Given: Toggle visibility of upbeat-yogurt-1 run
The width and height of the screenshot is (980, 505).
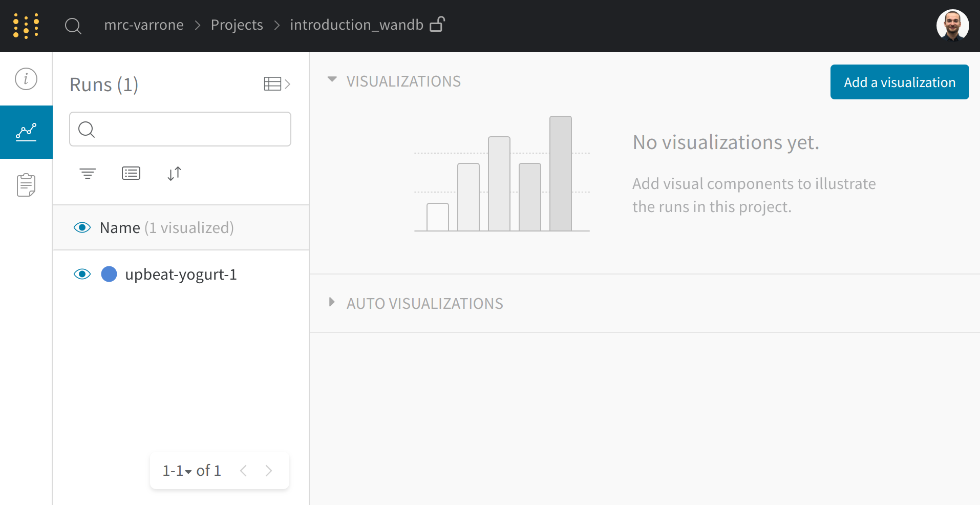Looking at the screenshot, I should (82, 275).
